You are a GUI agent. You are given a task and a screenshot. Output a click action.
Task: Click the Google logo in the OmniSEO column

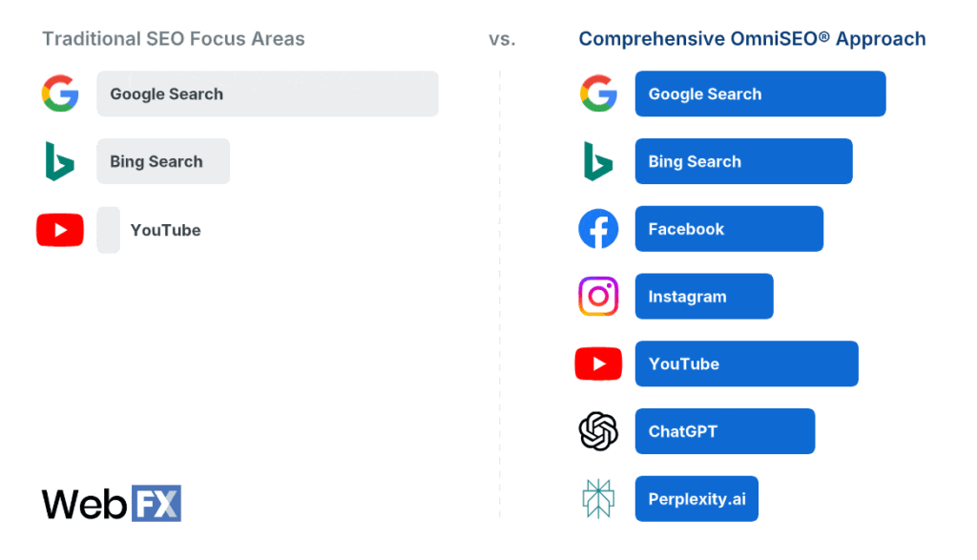coord(598,93)
